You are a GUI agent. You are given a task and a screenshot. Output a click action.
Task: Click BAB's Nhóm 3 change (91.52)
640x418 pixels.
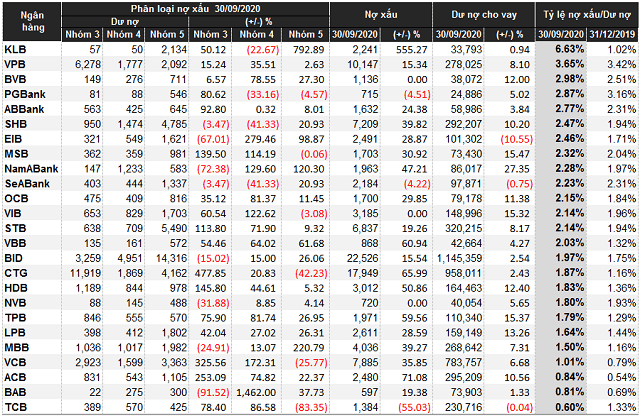click(213, 392)
